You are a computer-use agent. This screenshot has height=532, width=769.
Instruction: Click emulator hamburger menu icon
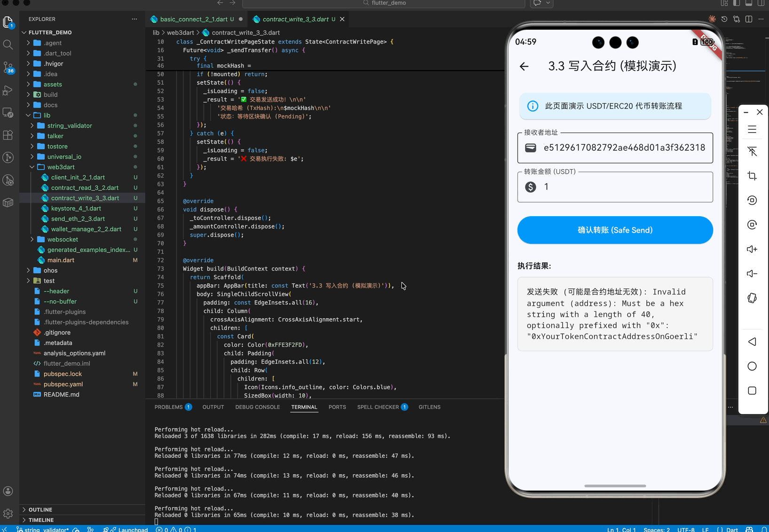(x=752, y=129)
